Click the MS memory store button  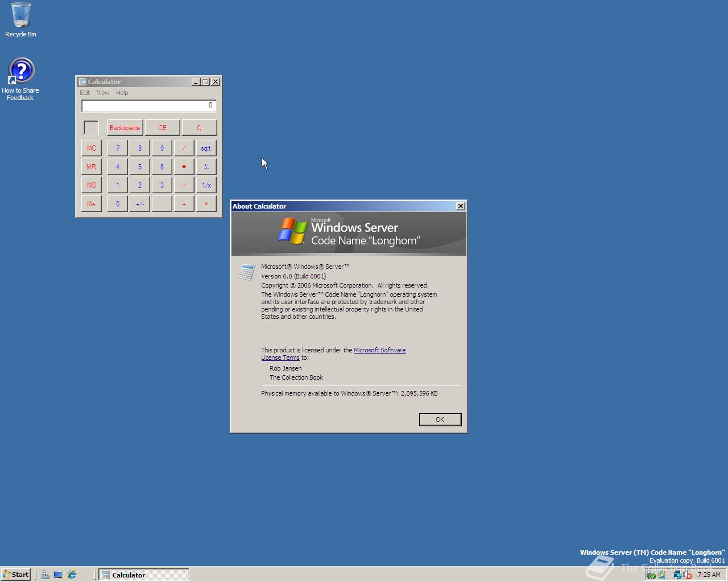[92, 185]
